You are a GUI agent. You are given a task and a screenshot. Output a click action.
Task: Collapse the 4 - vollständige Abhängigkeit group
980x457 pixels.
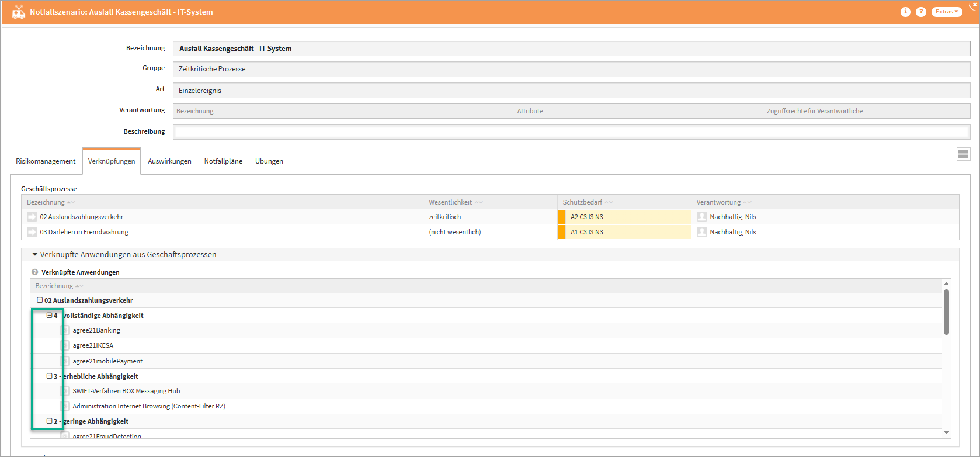(x=50, y=316)
